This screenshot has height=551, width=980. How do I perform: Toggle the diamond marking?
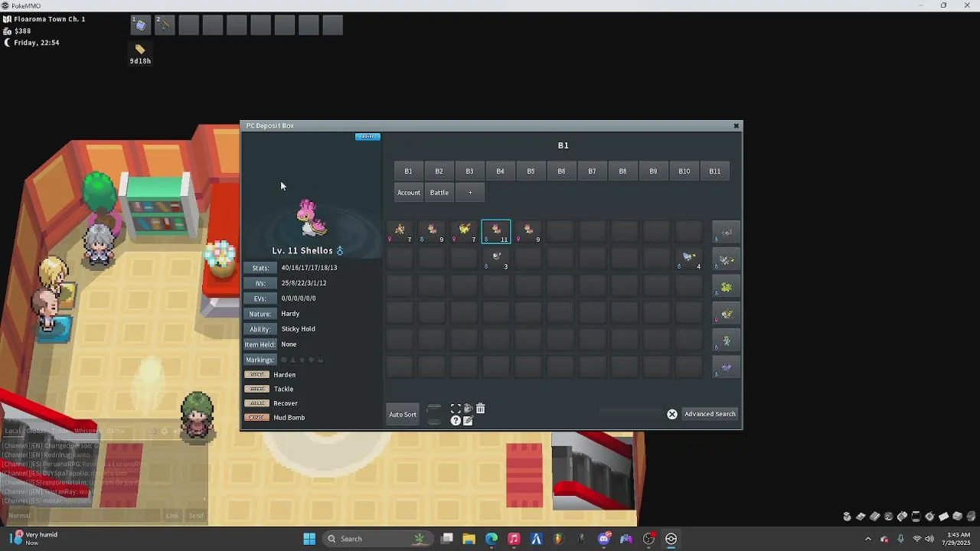point(311,360)
